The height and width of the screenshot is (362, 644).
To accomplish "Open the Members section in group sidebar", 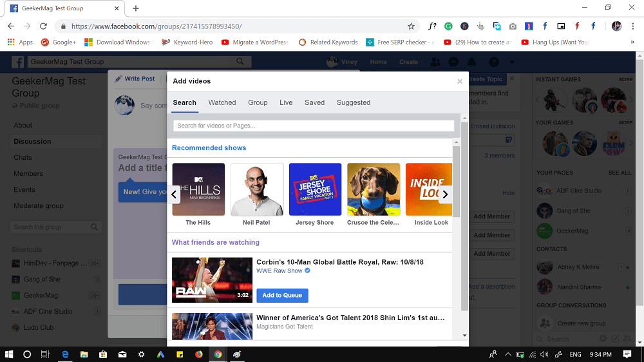I will [x=28, y=174].
